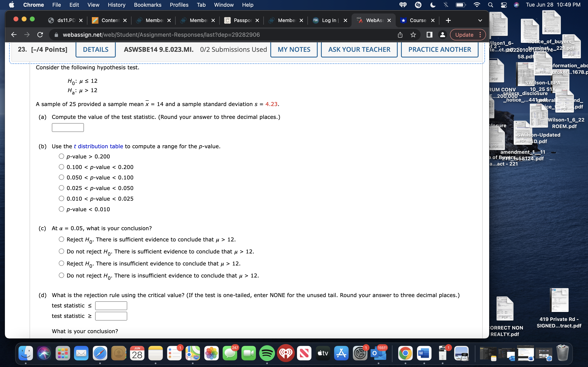Click the ASK YOUR TEACHER button
Viewport: 588px width, 367px height.
pos(359,49)
